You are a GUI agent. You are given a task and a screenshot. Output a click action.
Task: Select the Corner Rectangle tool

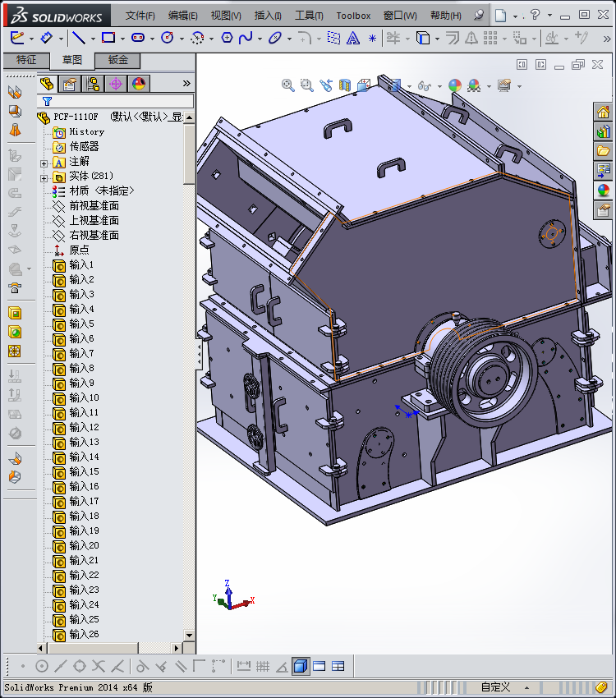[x=108, y=38]
